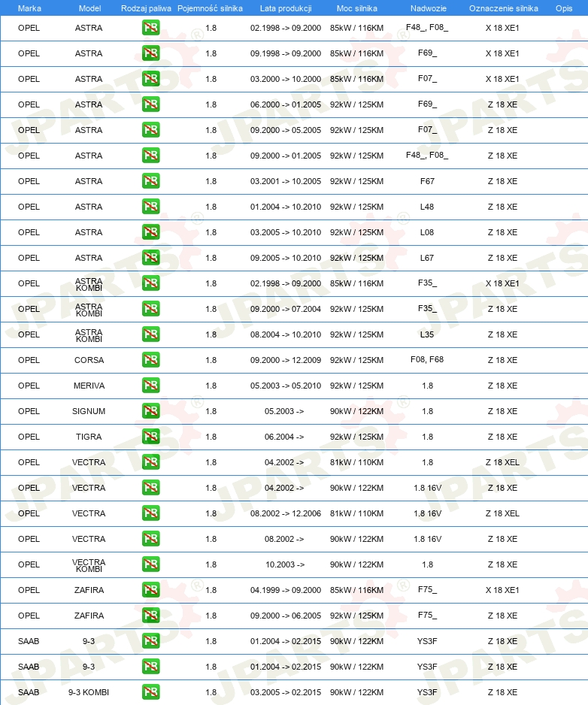Click the date range '03.2000 -> 10.2000'
The width and height of the screenshot is (588, 705).
click(x=286, y=79)
